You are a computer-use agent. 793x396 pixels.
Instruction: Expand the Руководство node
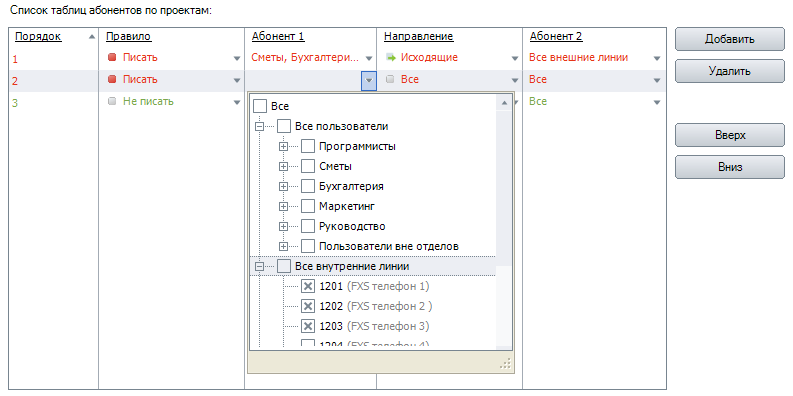tap(283, 227)
